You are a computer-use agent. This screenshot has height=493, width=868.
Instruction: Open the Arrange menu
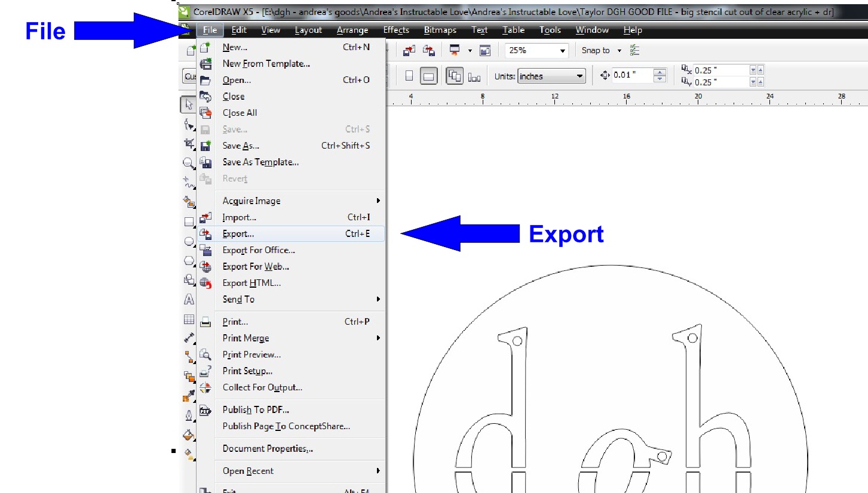point(352,30)
